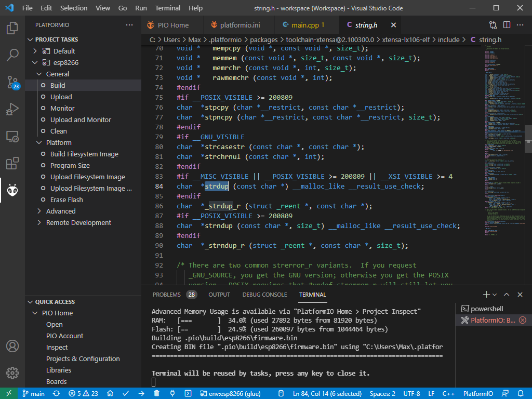
Task: Open the PlatformIO alien-head sidebar view
Action: [x=12, y=191]
